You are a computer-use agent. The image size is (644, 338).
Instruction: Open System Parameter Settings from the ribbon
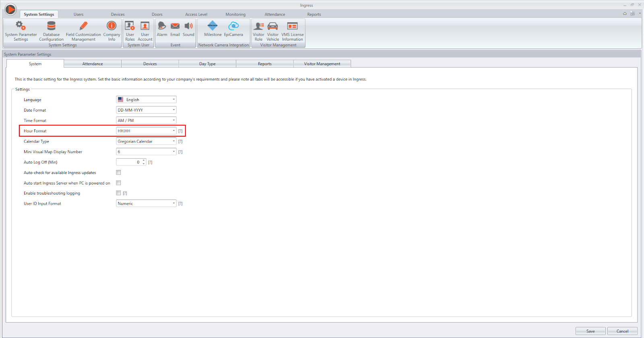click(21, 31)
